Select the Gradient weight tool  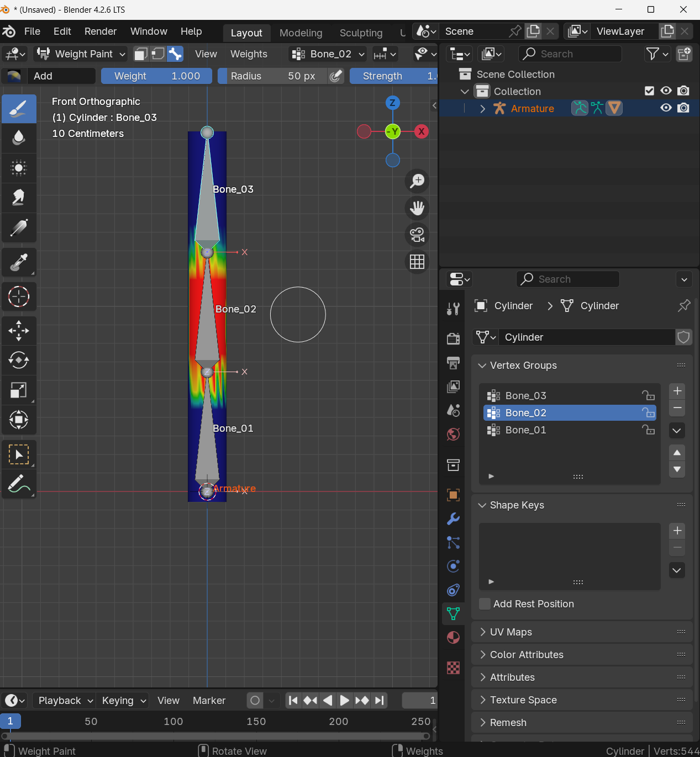(x=19, y=228)
